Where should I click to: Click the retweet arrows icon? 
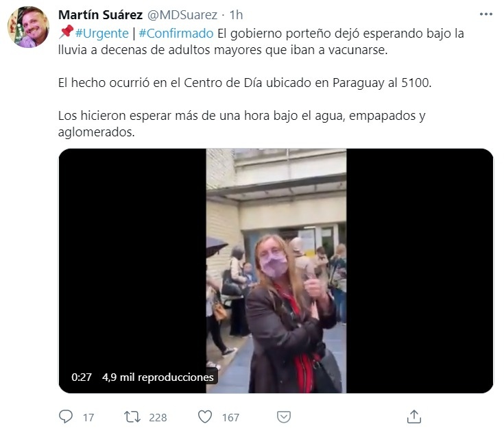132,417
